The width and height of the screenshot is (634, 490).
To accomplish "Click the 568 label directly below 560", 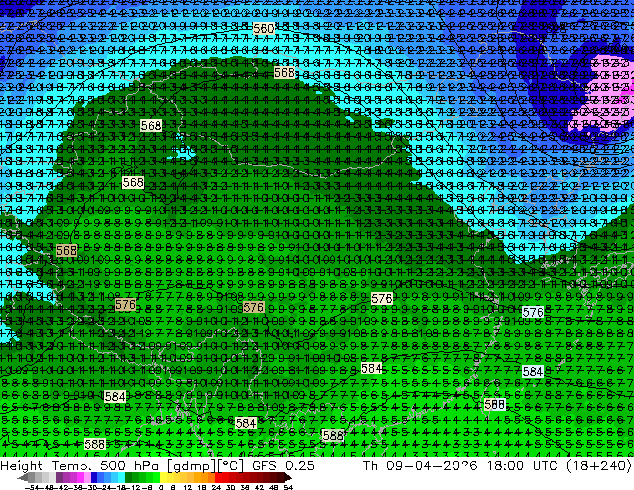I will click(x=285, y=72).
